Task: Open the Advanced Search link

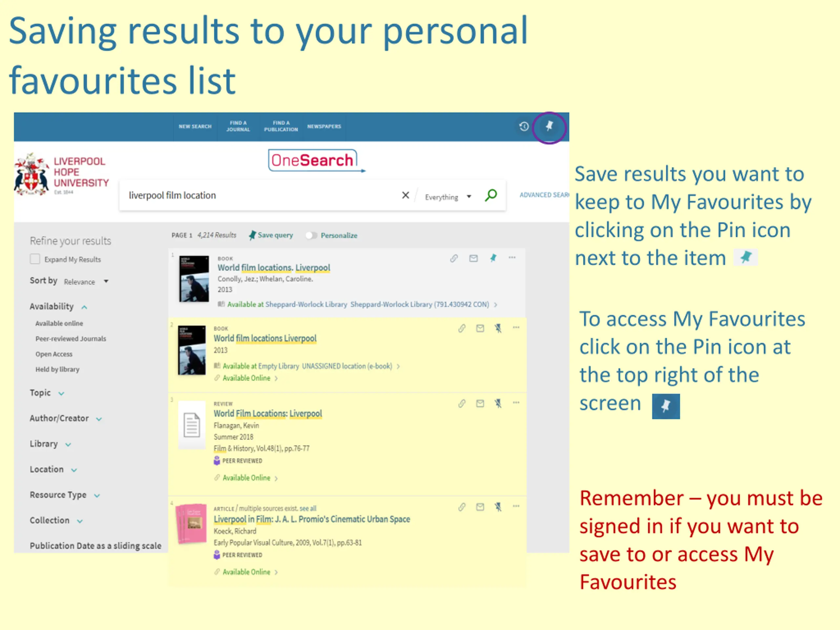Action: [x=544, y=195]
